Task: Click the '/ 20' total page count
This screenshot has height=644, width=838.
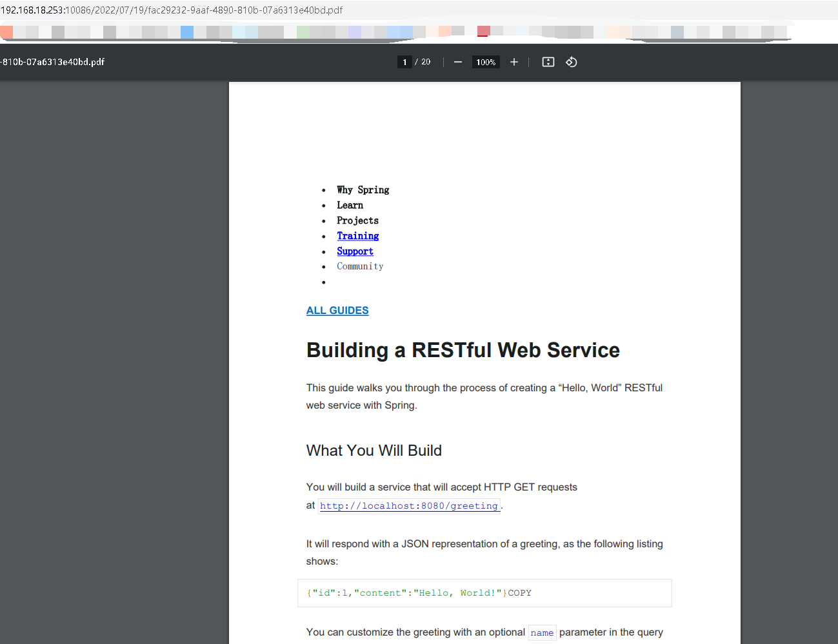Action: [423, 62]
